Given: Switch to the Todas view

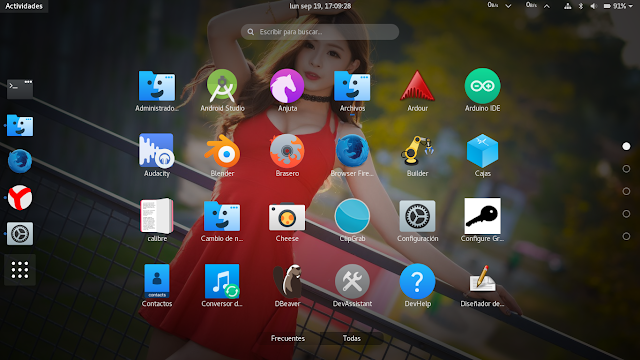Looking at the screenshot, I should (x=351, y=338).
